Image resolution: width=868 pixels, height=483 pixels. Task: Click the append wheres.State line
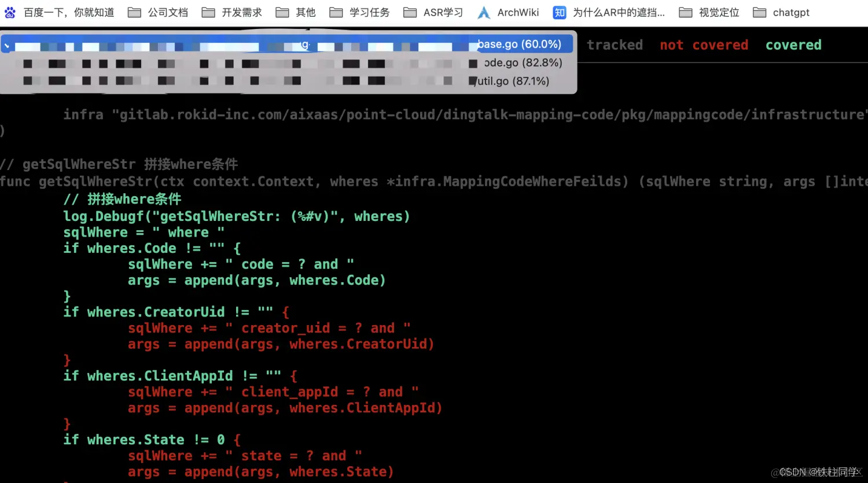click(x=260, y=472)
